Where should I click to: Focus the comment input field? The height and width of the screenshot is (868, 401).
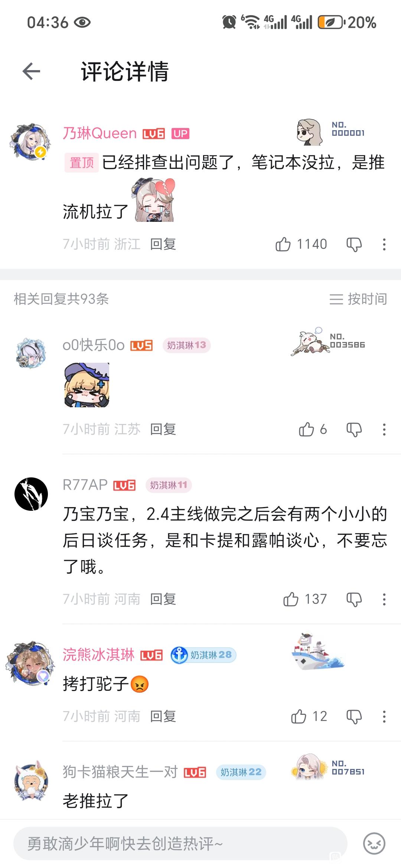(180, 844)
